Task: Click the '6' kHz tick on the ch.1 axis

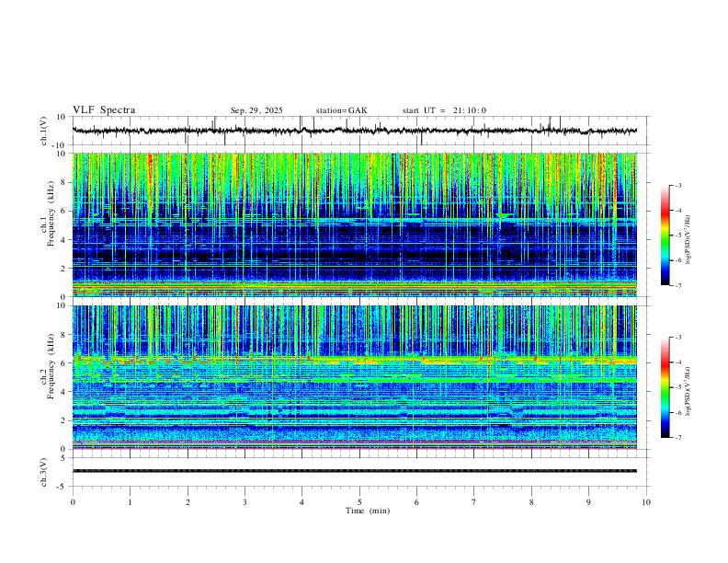Action: click(63, 211)
